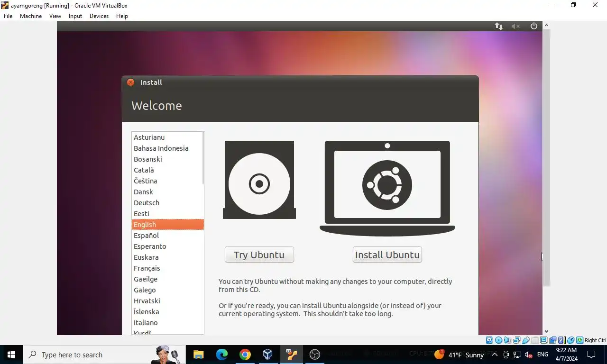Viewport: 607px width, 364px height.
Task: Click the VM scrollbar up arrow
Action: point(546,25)
